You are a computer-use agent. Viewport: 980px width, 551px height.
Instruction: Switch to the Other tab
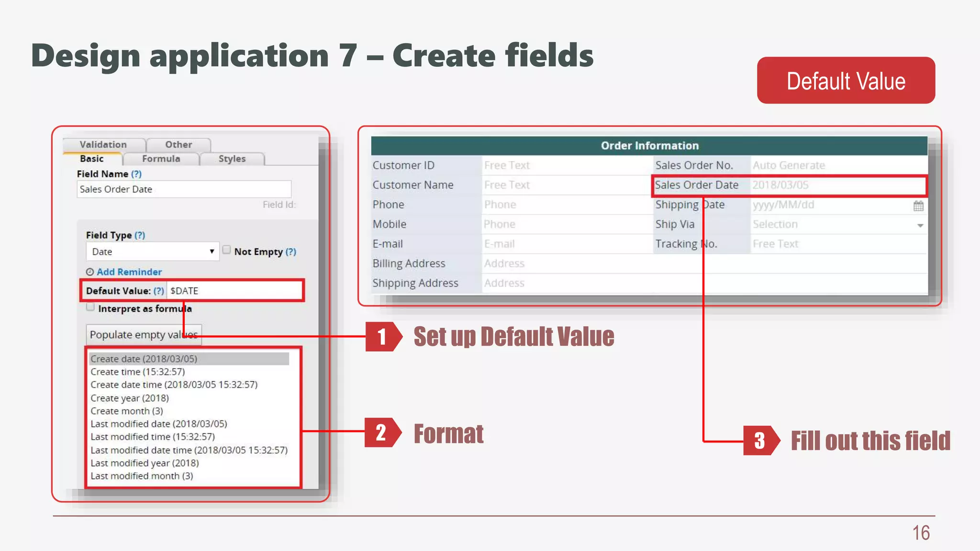[178, 144]
